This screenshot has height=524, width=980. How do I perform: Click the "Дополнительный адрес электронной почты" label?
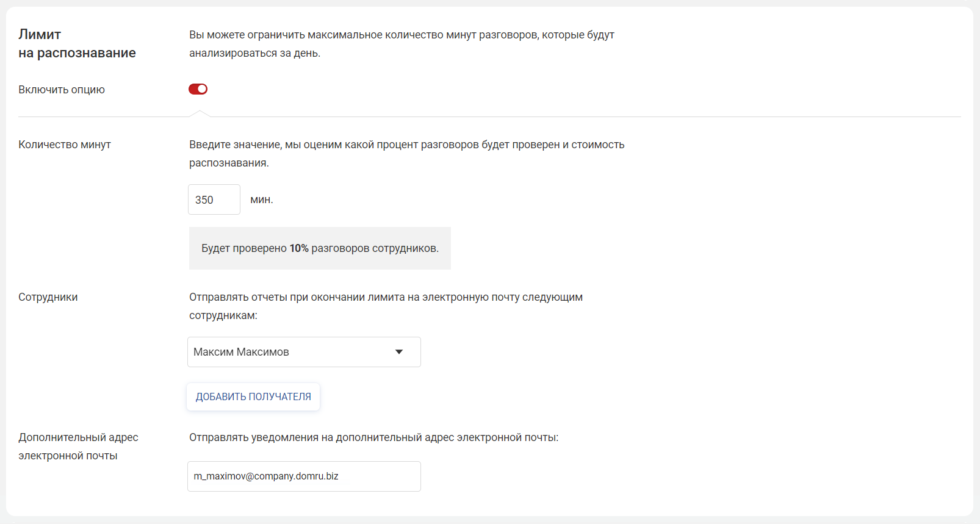[78, 447]
